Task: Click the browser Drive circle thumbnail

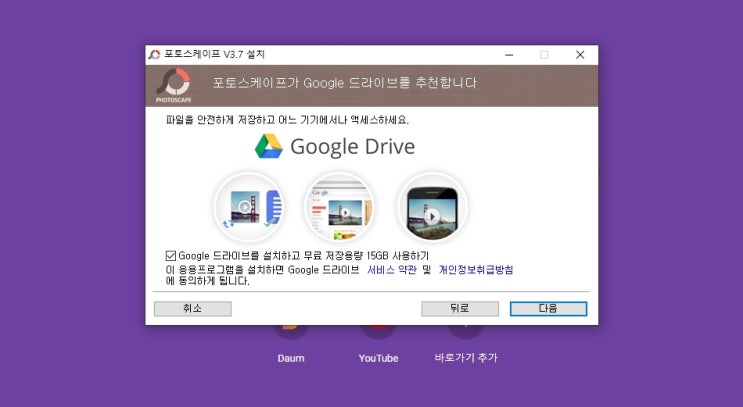Action: point(339,208)
